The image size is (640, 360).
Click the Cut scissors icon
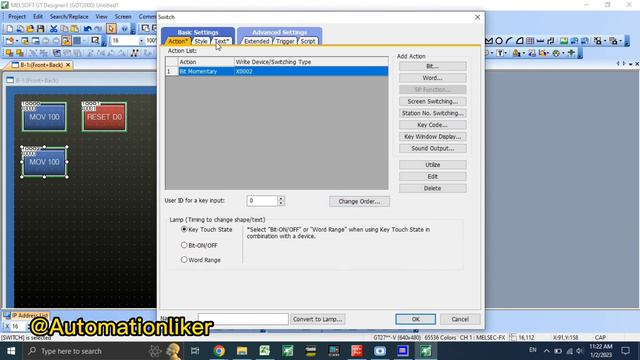pyautogui.click(x=53, y=29)
